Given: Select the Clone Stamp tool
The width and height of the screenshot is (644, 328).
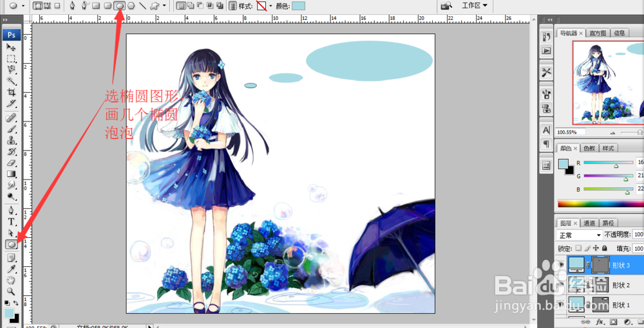Looking at the screenshot, I should [11, 141].
